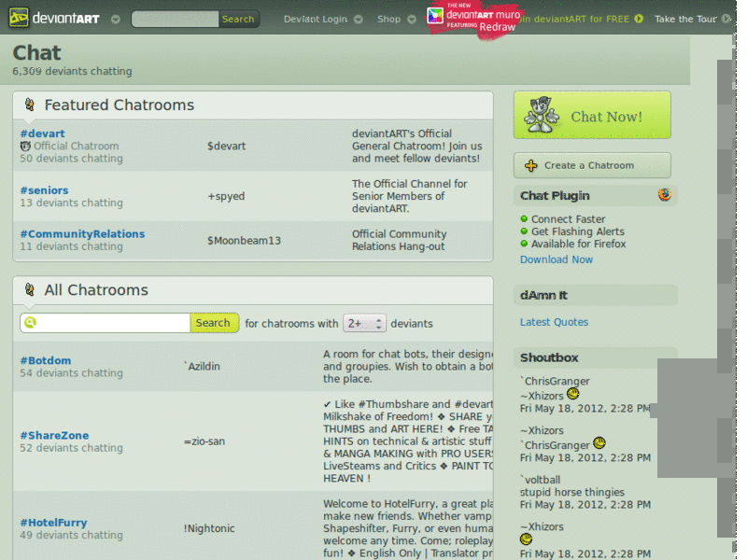Open the Shop menu
The image size is (747, 560).
tap(388, 19)
